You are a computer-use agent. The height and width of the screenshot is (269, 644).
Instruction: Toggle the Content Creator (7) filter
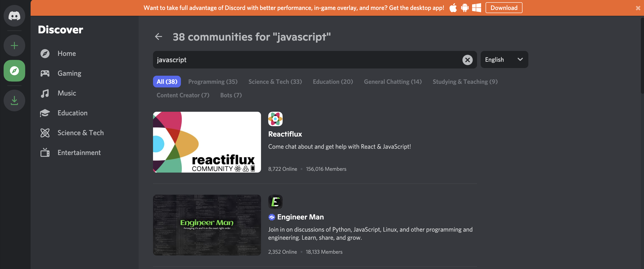pyautogui.click(x=183, y=95)
